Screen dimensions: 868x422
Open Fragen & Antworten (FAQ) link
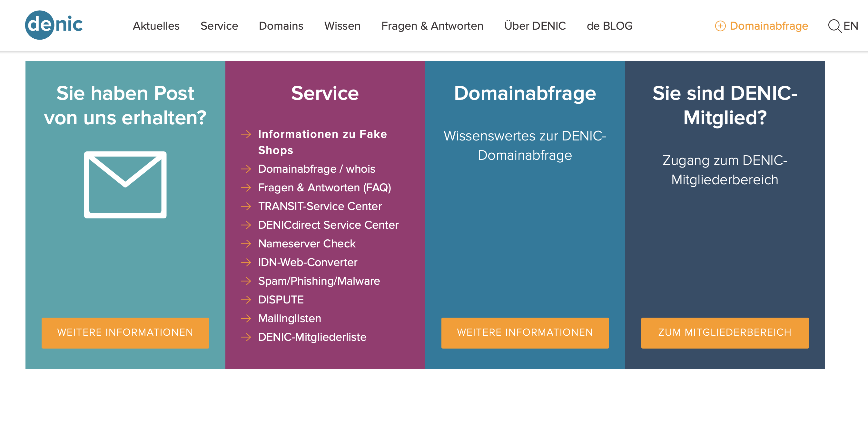coord(324,188)
